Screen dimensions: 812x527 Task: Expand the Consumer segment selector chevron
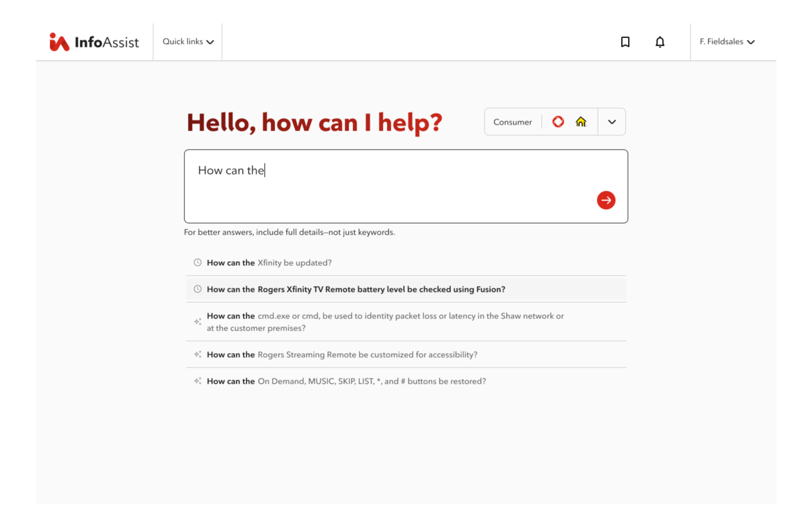coord(612,122)
